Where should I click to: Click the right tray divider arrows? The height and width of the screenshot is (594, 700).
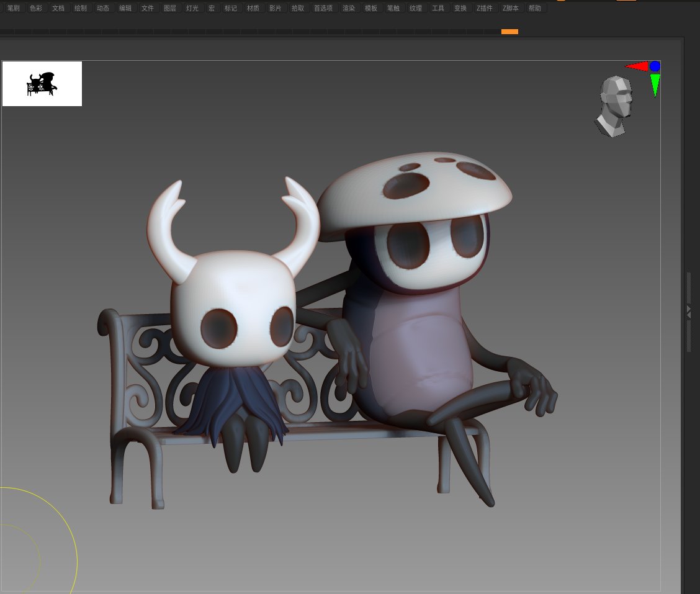688,312
